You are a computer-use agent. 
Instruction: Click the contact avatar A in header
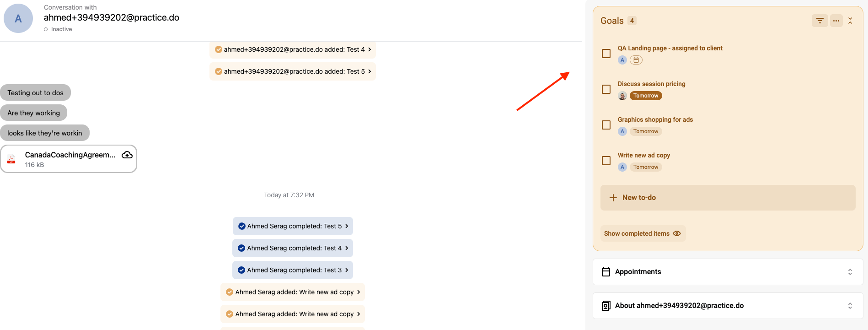(x=18, y=18)
